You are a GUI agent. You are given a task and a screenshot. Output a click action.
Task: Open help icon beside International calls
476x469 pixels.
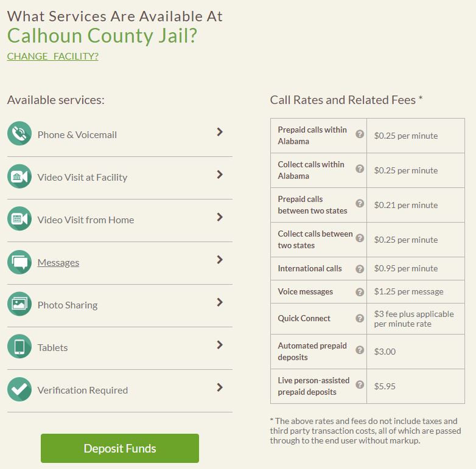tap(360, 269)
